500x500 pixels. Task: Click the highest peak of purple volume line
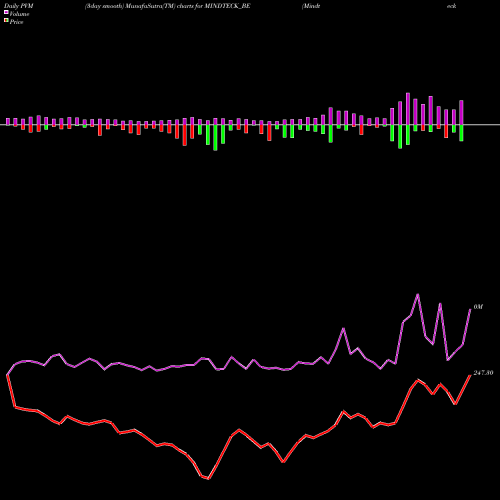(418, 294)
